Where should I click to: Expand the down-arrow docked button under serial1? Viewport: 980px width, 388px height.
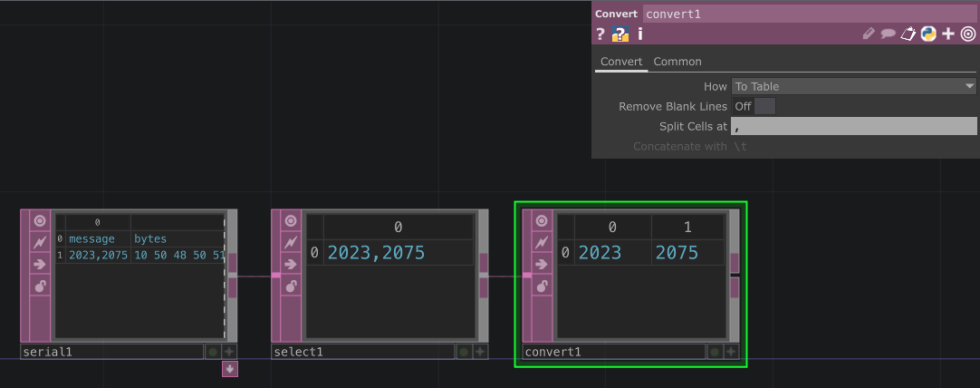point(230,368)
